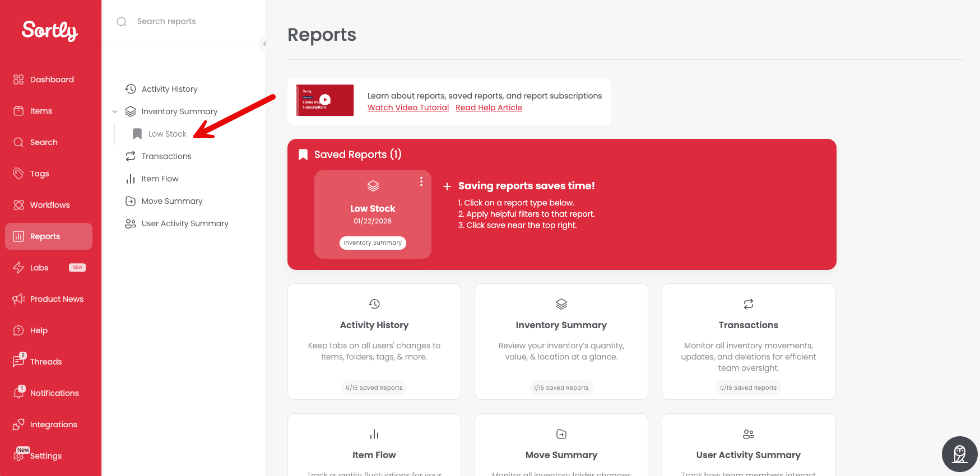Image resolution: width=980 pixels, height=476 pixels.
Task: Play the saved reports tutorial video thumbnail
Action: (325, 100)
